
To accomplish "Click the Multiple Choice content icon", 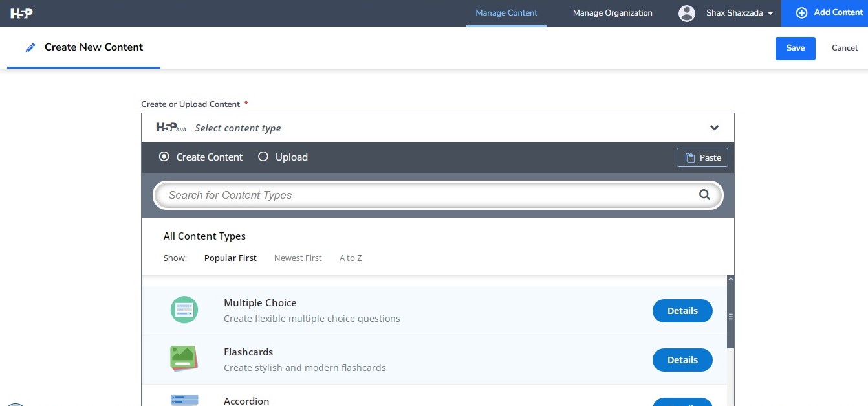I will 184,310.
